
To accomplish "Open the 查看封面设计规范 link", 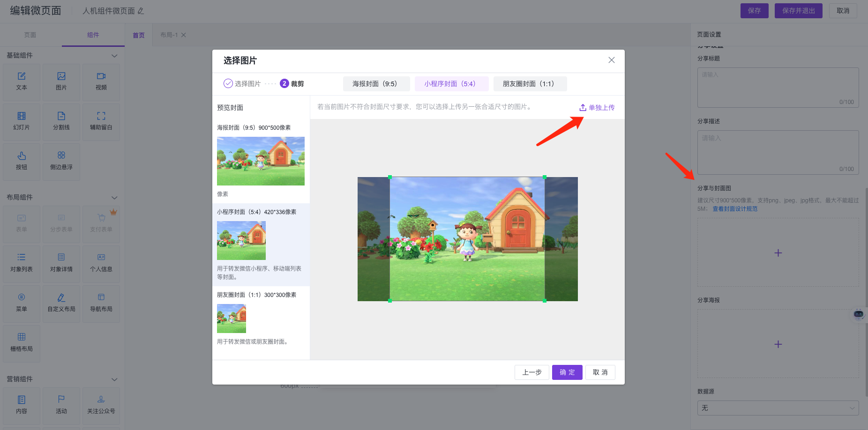I will (735, 209).
